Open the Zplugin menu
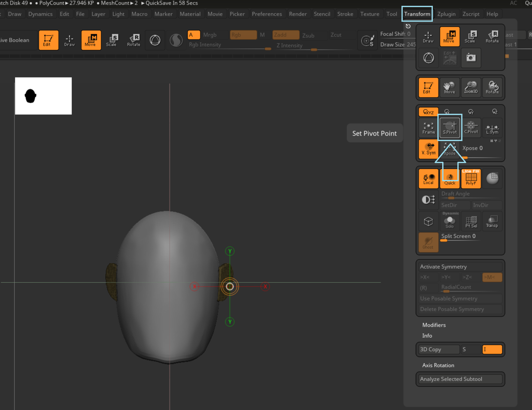The image size is (532, 410). tap(446, 14)
